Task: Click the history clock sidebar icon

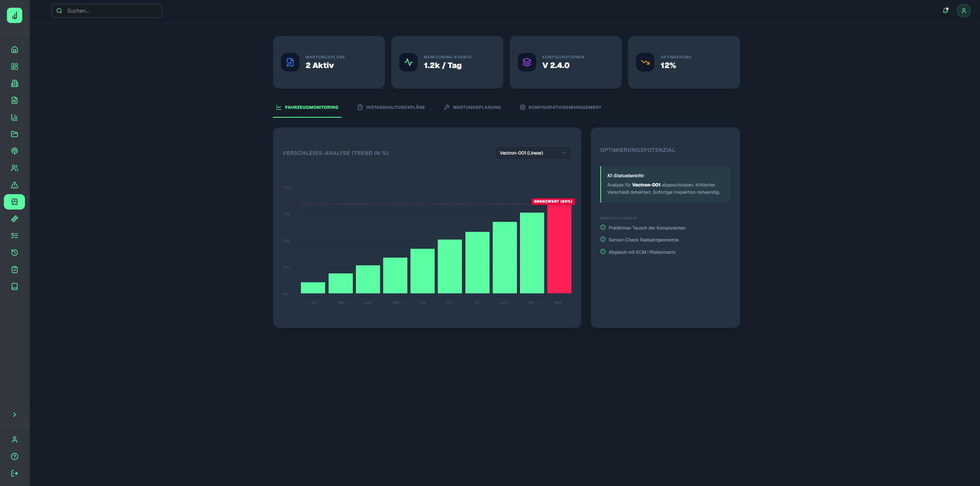Action: coord(15,252)
